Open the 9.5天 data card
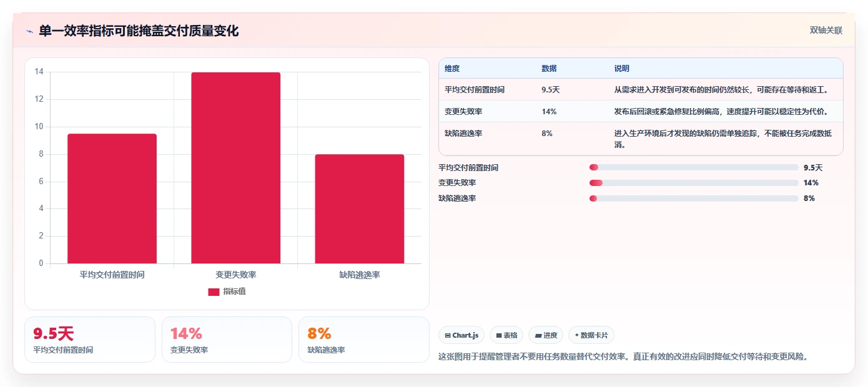 point(90,340)
